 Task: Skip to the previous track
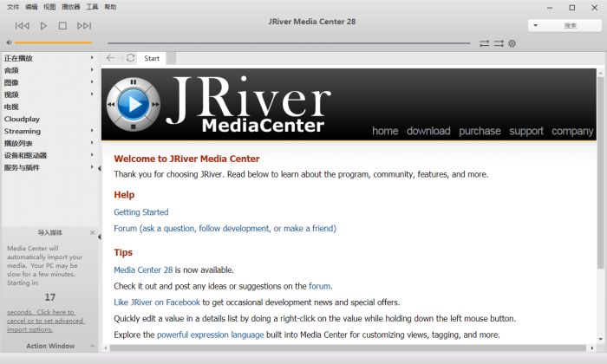tap(22, 26)
